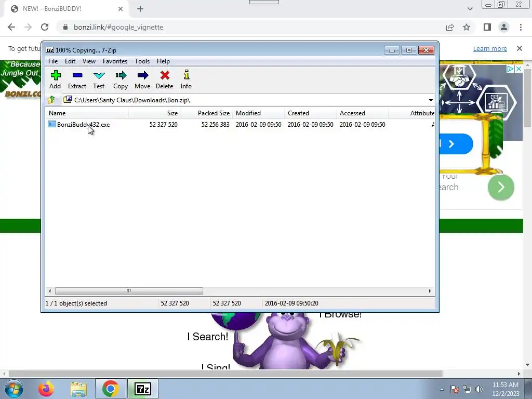Click the status bar date 2016-02-09 09:50:20

pyautogui.click(x=291, y=303)
